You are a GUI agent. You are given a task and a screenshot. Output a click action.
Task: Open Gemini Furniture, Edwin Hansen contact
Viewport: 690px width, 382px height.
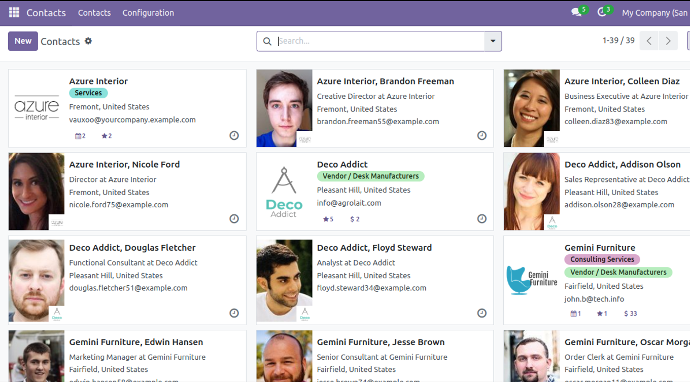coord(136,342)
